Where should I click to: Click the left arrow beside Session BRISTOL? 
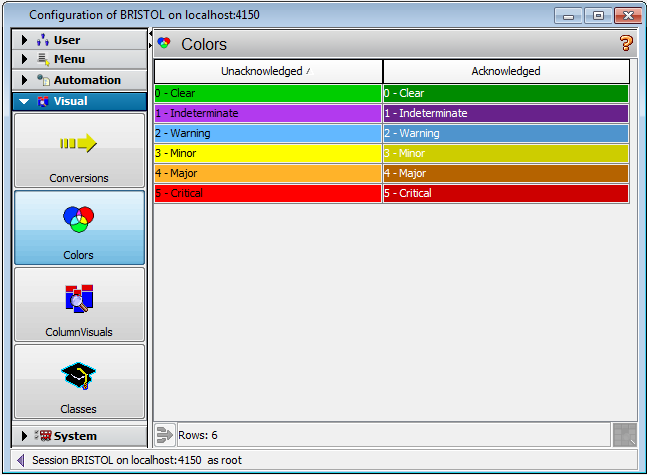tap(21, 460)
